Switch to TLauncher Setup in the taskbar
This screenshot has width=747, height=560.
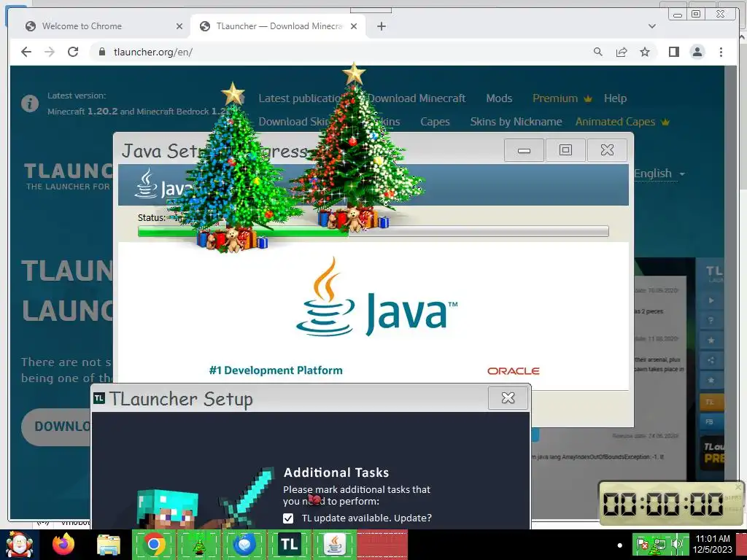(x=289, y=544)
